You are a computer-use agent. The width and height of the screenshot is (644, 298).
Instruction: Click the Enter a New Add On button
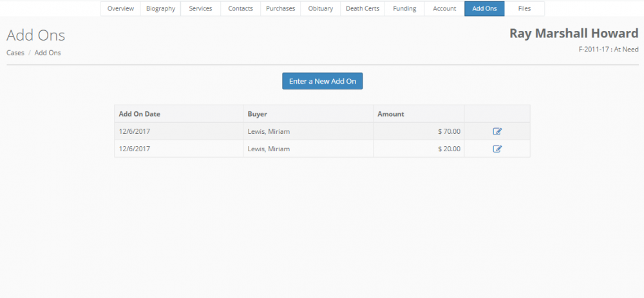[322, 81]
